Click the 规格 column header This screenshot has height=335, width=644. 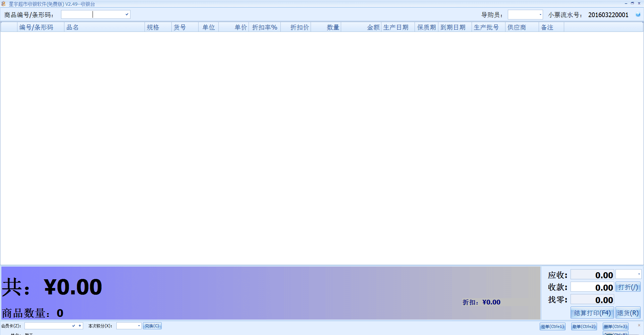[x=158, y=27]
